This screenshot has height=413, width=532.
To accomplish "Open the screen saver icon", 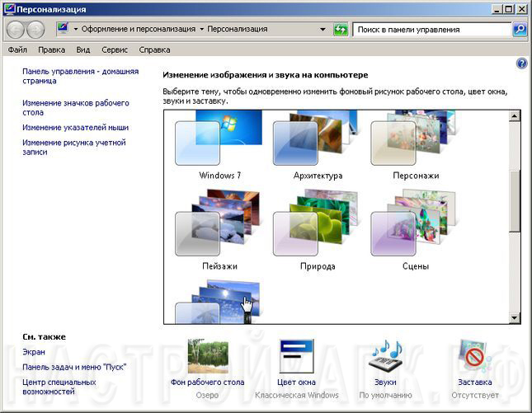I will point(474,356).
